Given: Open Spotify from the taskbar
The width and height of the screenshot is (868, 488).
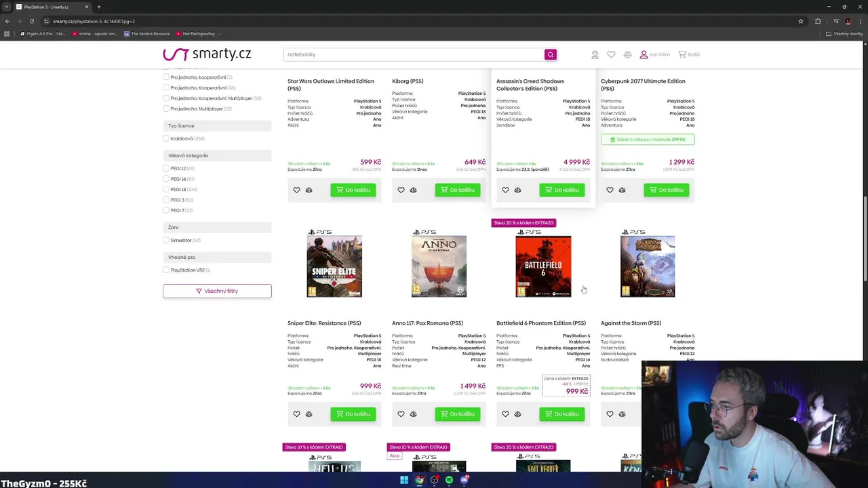Looking at the screenshot, I should [x=449, y=480].
